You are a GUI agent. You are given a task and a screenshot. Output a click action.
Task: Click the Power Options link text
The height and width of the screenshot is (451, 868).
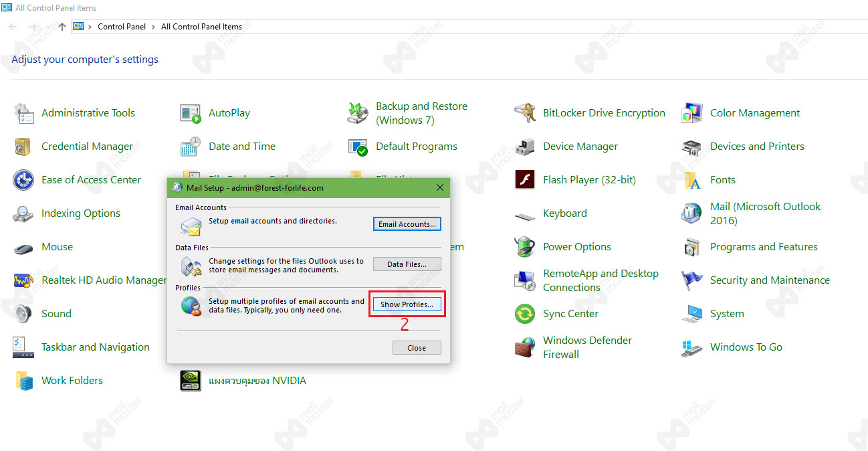pyautogui.click(x=577, y=247)
